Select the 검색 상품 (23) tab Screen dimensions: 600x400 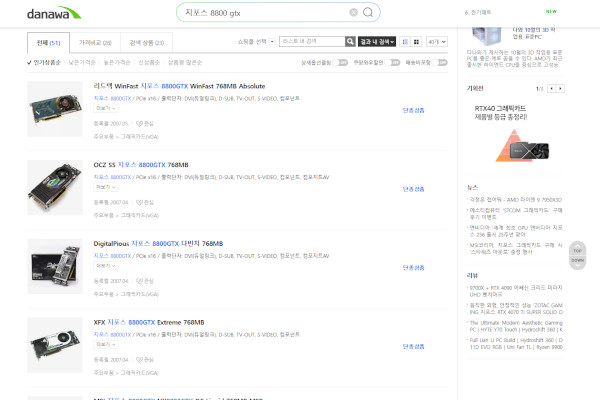pyautogui.click(x=147, y=43)
